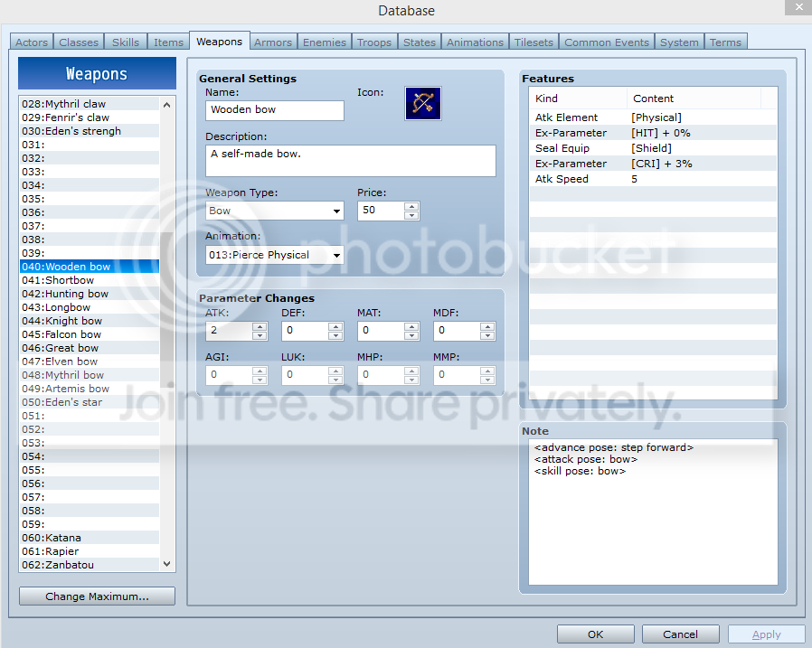Click the weapon Name field

click(275, 110)
